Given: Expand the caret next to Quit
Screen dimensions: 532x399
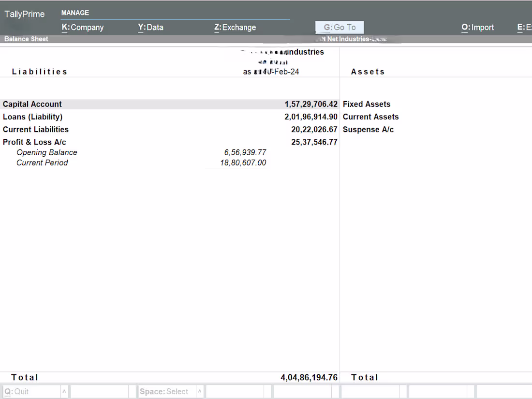Looking at the screenshot, I should click(64, 392).
